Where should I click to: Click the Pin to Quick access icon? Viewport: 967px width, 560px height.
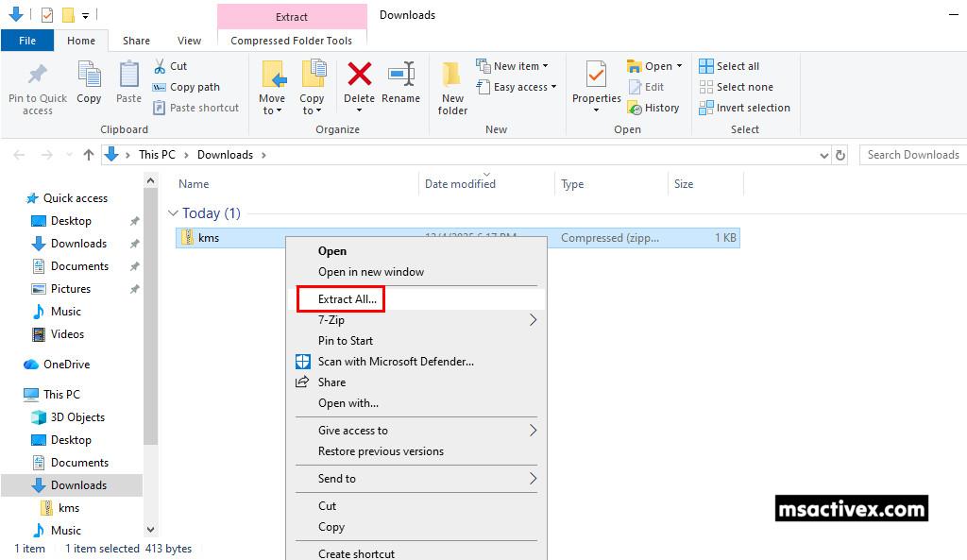pyautogui.click(x=37, y=76)
